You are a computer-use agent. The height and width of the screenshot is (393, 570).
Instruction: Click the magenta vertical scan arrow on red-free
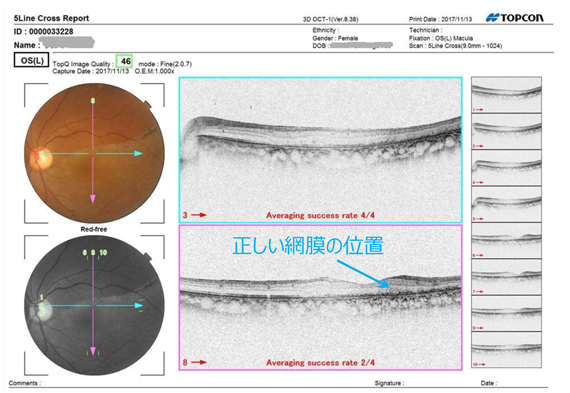tap(93, 305)
